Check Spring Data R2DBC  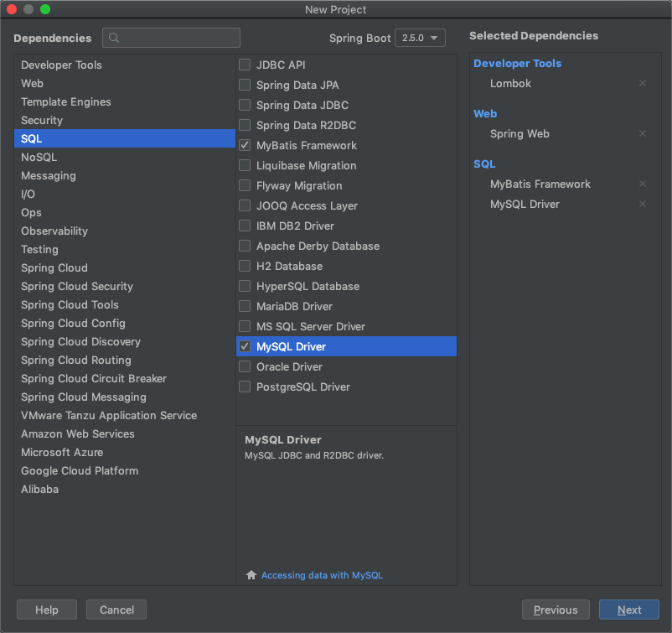[245, 125]
